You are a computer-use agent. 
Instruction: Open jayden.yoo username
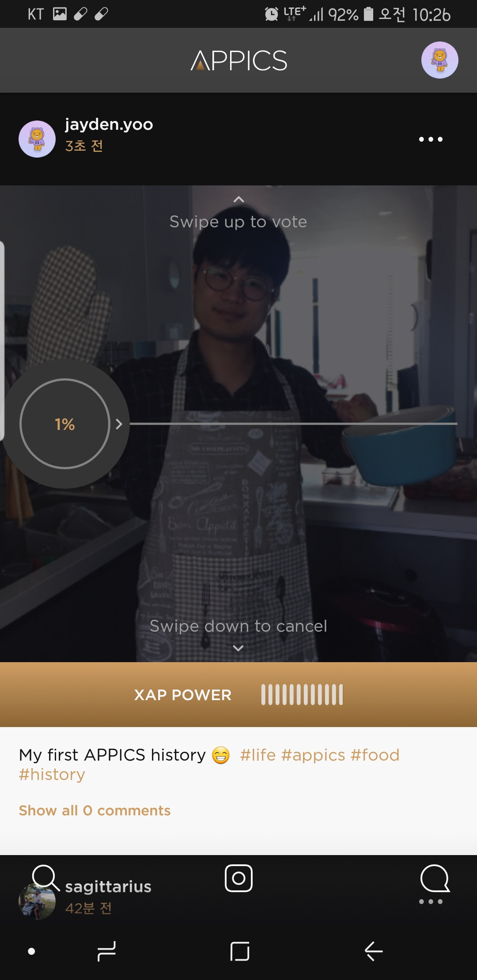109,124
